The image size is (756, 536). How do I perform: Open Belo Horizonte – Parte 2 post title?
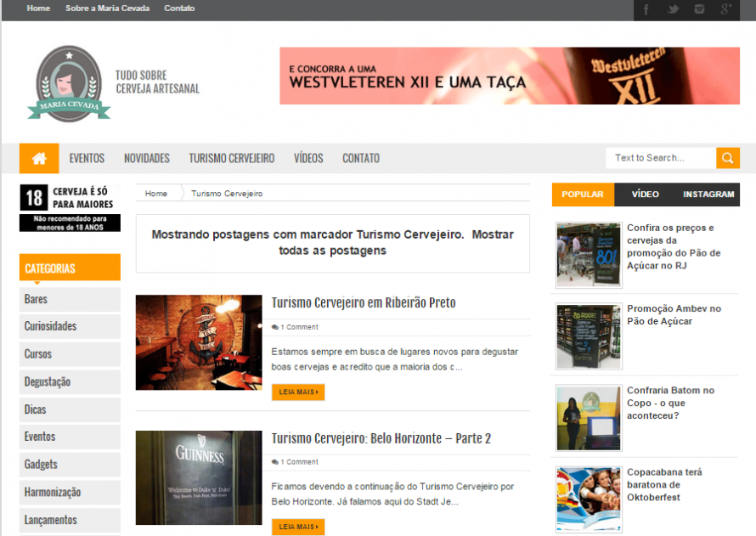(381, 438)
